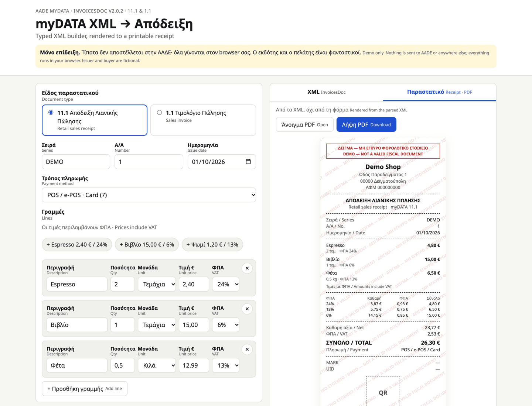532x406 pixels.
Task: Focus the issue date field 01/10/2026
Action: coord(222,162)
